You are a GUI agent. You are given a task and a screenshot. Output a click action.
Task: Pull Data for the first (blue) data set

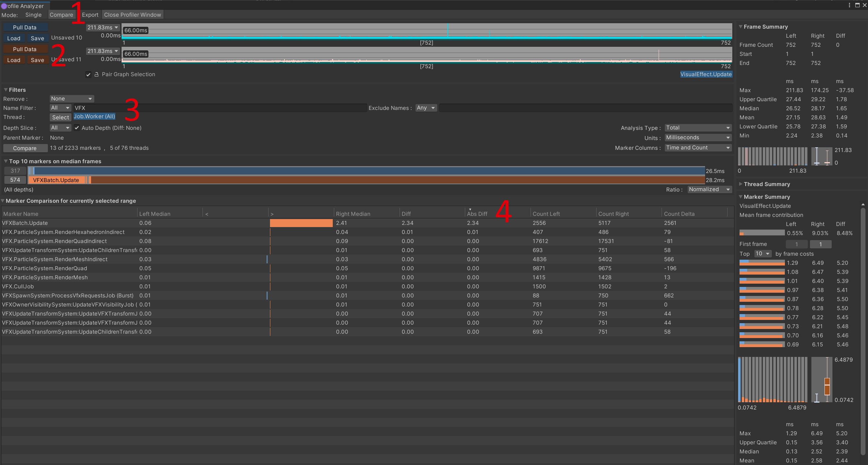(x=25, y=28)
